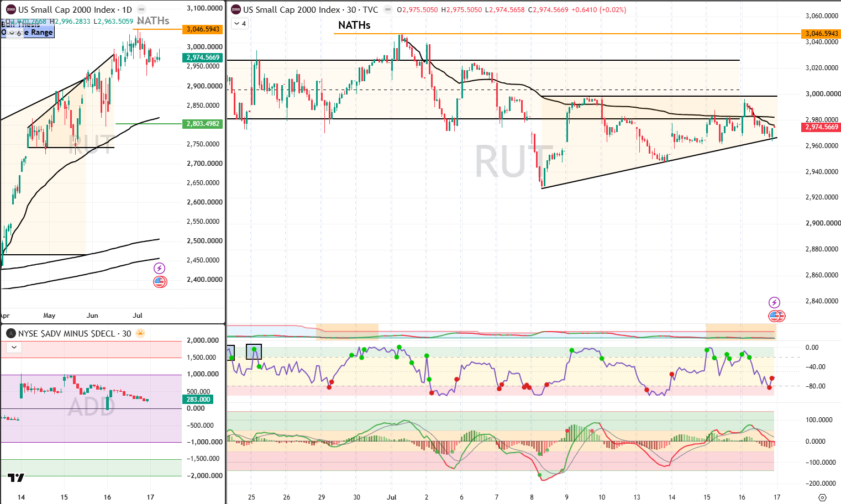Click orange 3,046.5943 label on 30-minute price axis
The height and width of the screenshot is (504, 841).
point(821,34)
